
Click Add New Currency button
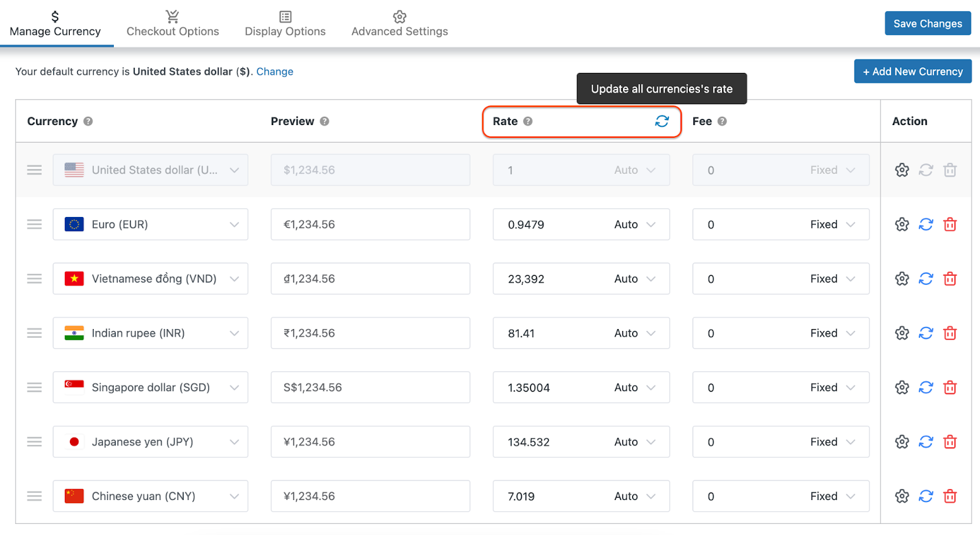(x=913, y=72)
